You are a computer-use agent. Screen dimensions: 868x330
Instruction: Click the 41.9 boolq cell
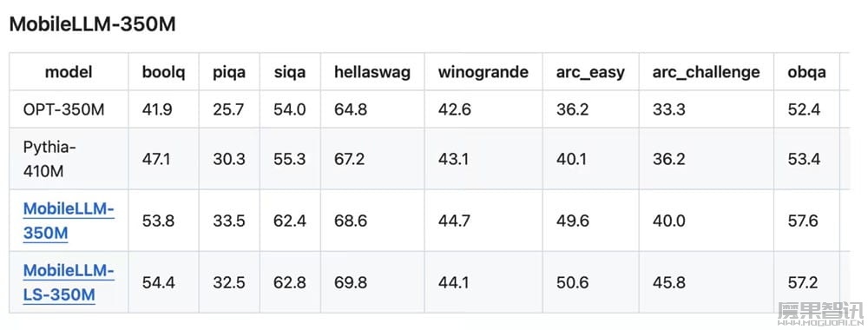tap(157, 109)
